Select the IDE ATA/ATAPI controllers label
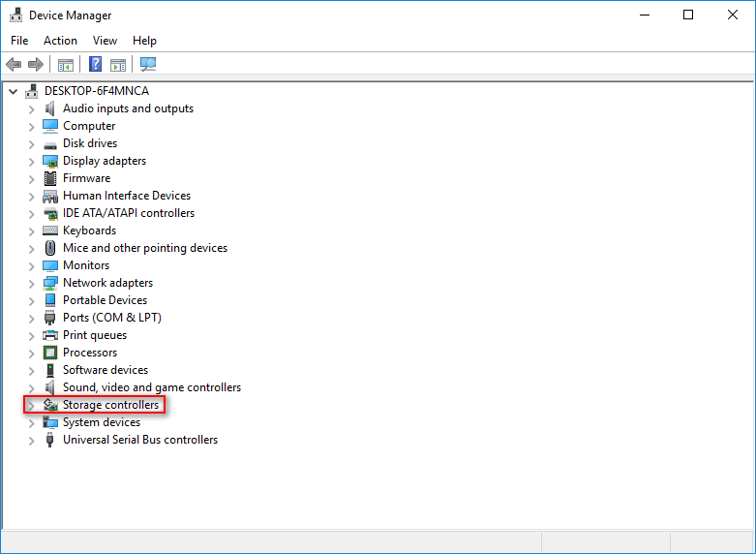This screenshot has width=756, height=554. [x=129, y=213]
